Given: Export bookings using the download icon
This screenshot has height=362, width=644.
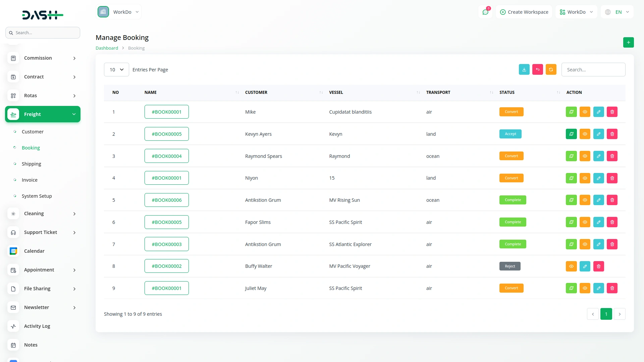Looking at the screenshot, I should pos(524,69).
